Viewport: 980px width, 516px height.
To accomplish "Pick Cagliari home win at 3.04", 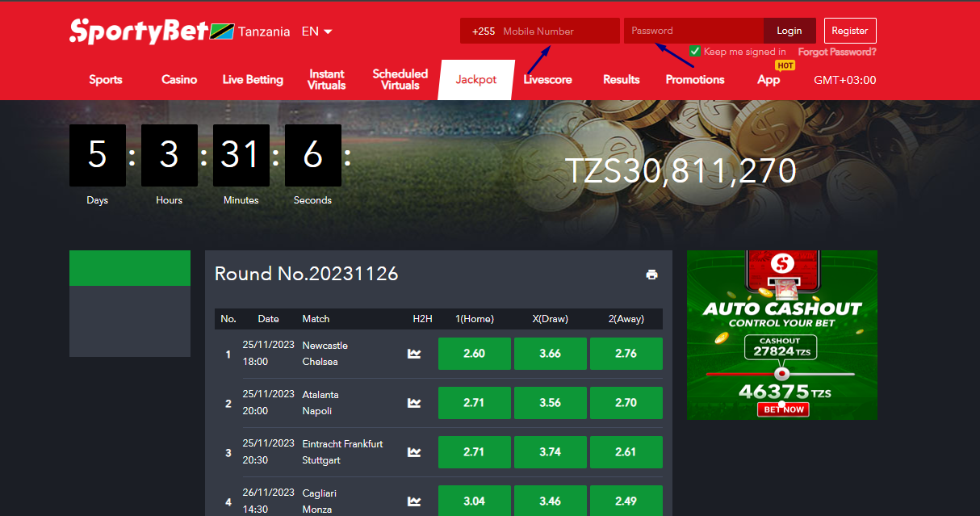I will click(475, 501).
